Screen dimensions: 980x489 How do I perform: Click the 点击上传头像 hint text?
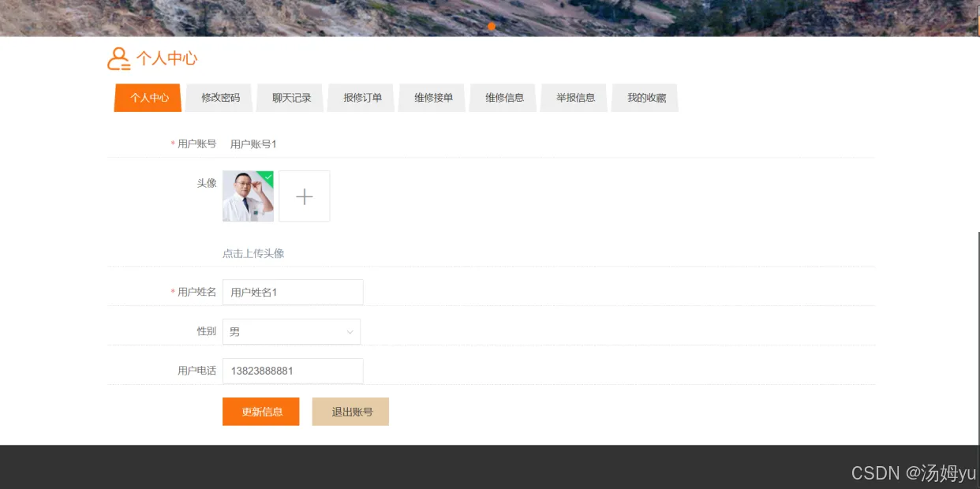pyautogui.click(x=253, y=253)
